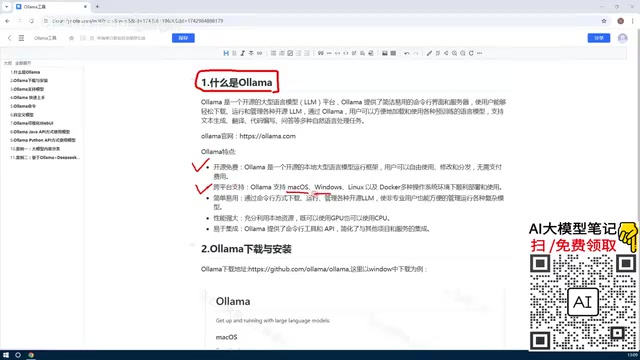Insert an unordered bullet list
Screen dimensions: 640x360
[273, 53]
